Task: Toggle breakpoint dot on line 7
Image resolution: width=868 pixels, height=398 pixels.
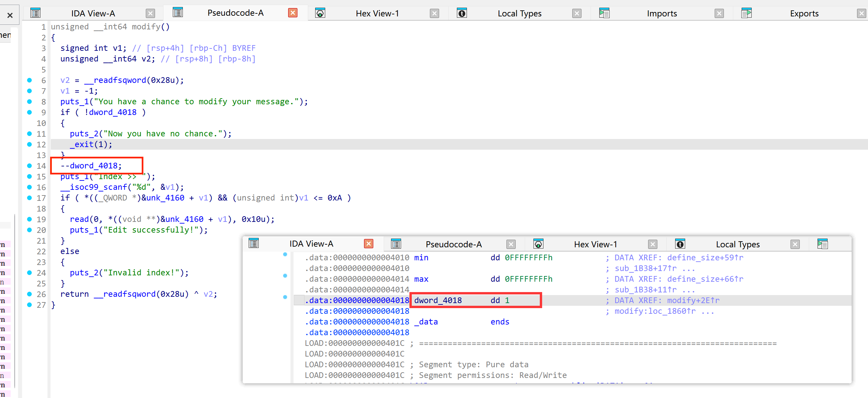Action: [x=29, y=91]
